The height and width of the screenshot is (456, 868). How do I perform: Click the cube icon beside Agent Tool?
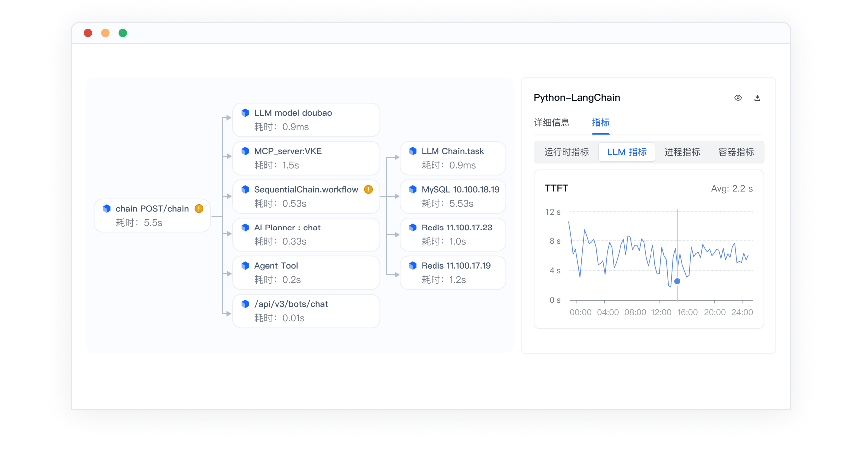click(245, 266)
